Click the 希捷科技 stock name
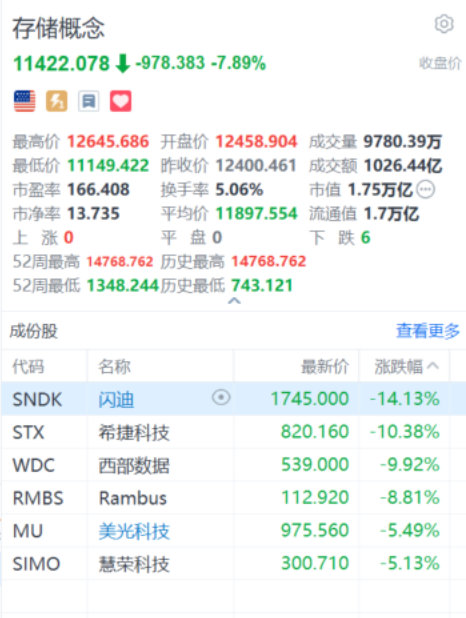 pos(134,432)
